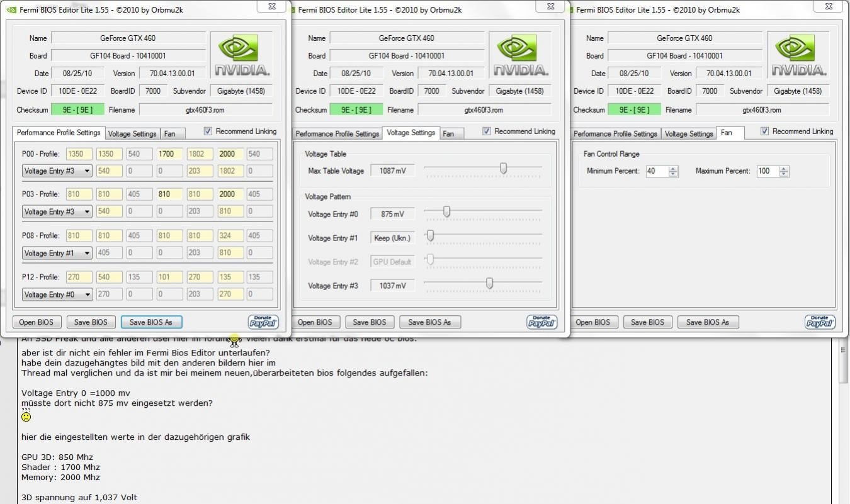Select Performance Profile Settings tab in the middle window
Screen dimensions: 850x504
(337, 134)
